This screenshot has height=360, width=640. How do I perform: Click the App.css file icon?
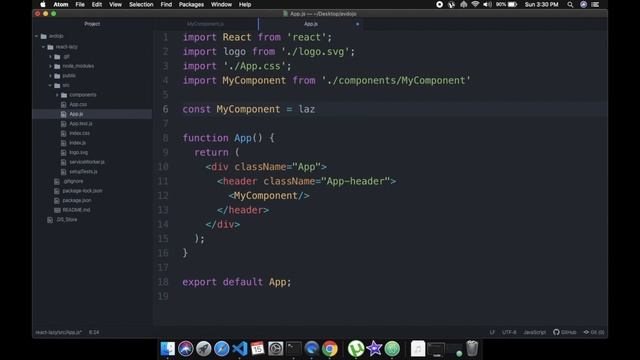point(64,104)
